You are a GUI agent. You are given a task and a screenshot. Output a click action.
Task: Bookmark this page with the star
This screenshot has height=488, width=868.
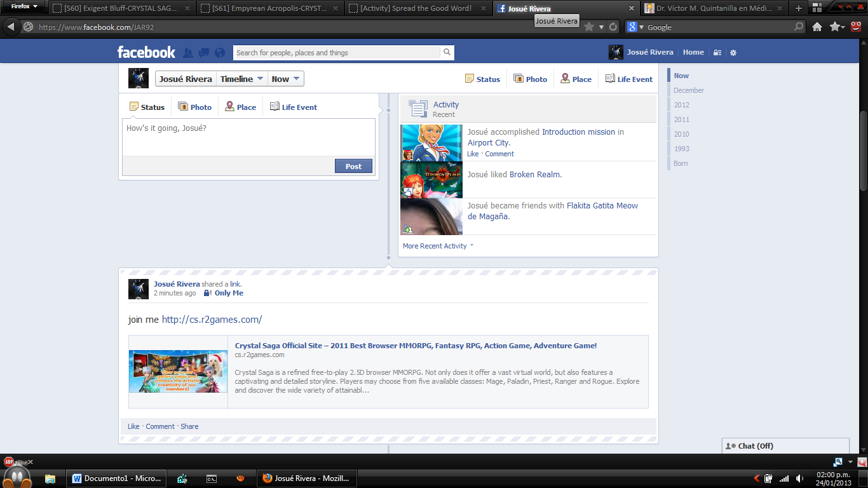589,27
